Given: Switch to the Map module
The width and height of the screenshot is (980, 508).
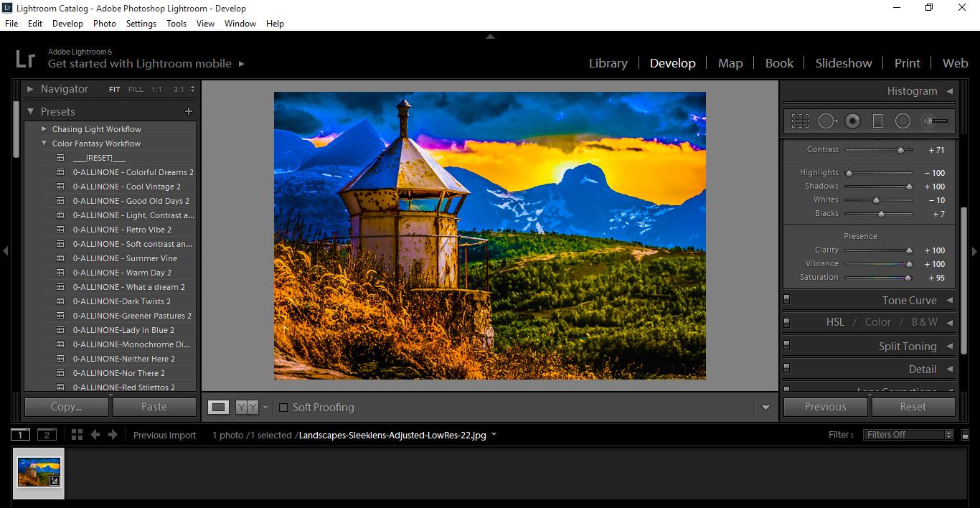Looking at the screenshot, I should click(730, 63).
